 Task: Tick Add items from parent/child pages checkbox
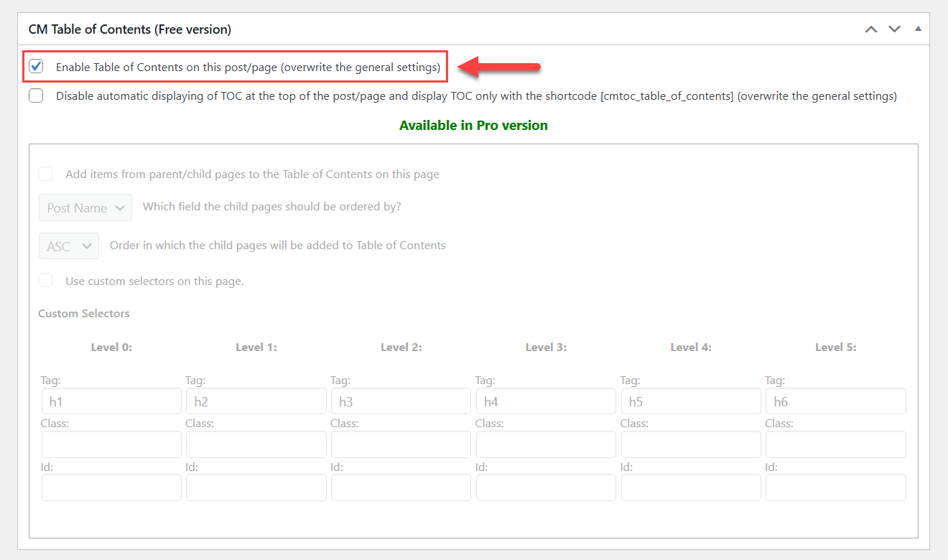[45, 174]
